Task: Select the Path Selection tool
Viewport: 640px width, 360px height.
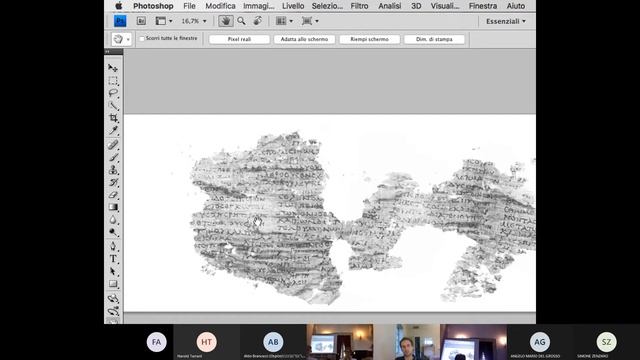Action: tap(113, 271)
